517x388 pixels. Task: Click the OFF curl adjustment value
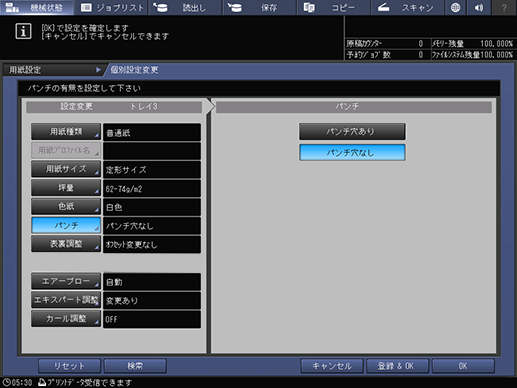point(152,319)
